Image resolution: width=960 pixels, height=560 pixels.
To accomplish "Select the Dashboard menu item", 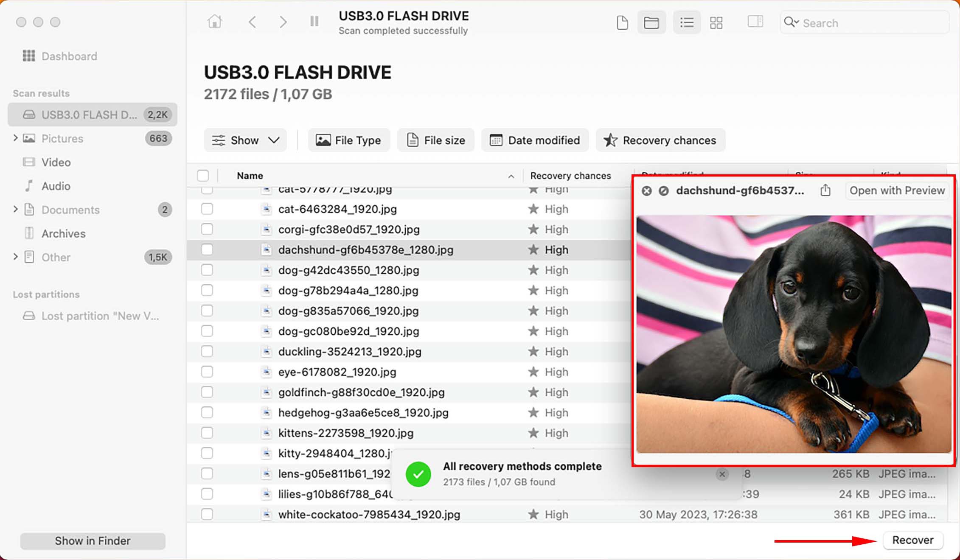I will 68,56.
